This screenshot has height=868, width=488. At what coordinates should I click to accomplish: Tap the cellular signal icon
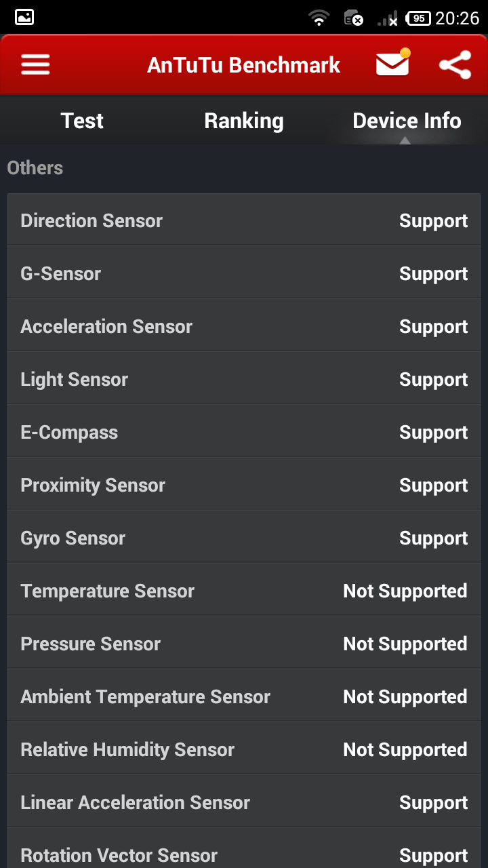(x=388, y=18)
